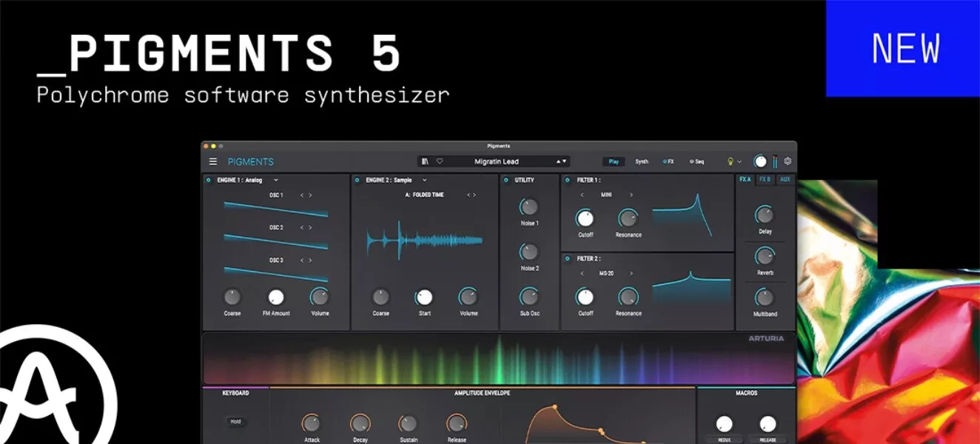The width and height of the screenshot is (980, 444).
Task: Click the envelope Attack knob
Action: [312, 423]
